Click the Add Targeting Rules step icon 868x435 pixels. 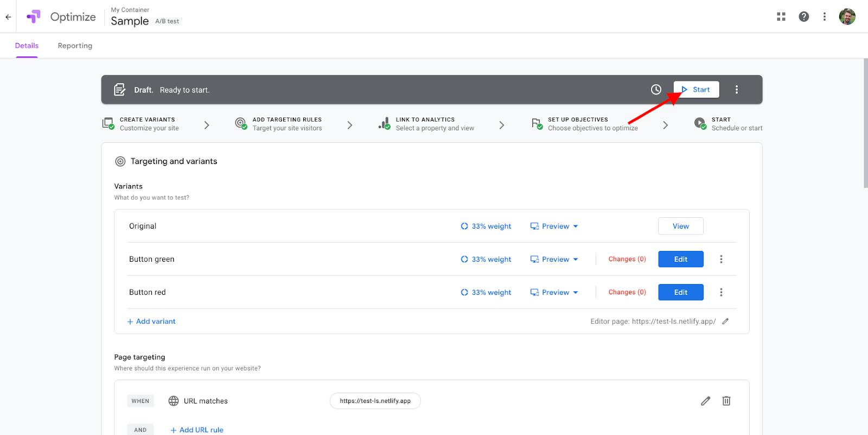[x=241, y=124]
